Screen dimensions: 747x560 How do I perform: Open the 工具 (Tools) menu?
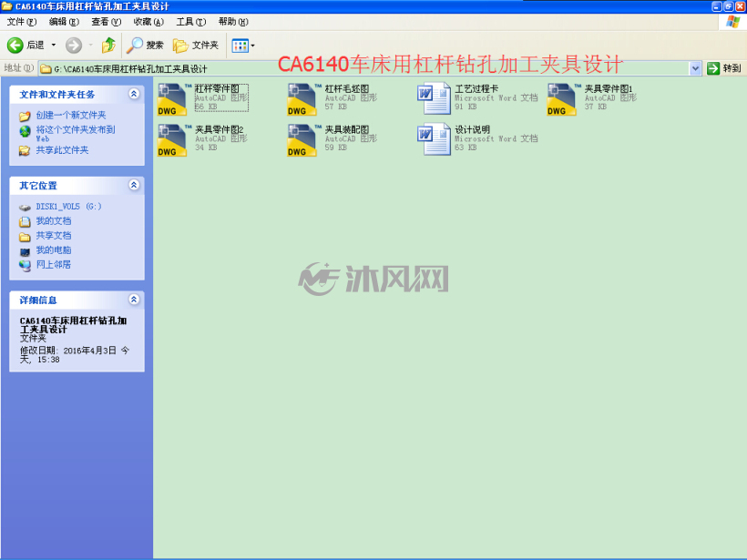click(x=191, y=22)
